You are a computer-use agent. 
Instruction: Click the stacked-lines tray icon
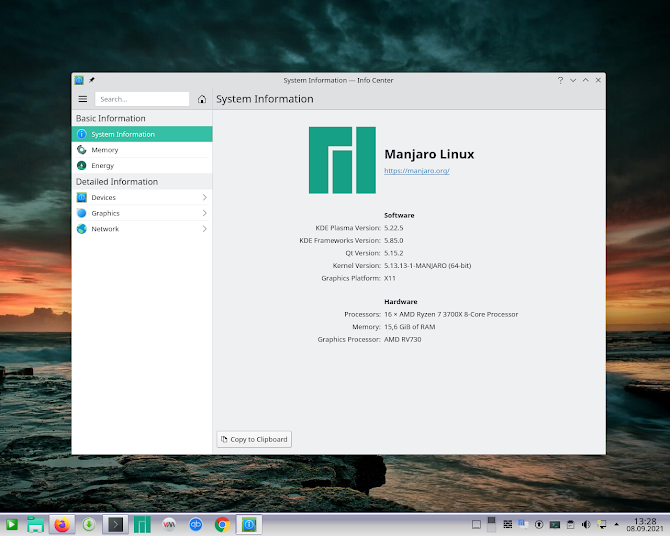click(x=508, y=524)
